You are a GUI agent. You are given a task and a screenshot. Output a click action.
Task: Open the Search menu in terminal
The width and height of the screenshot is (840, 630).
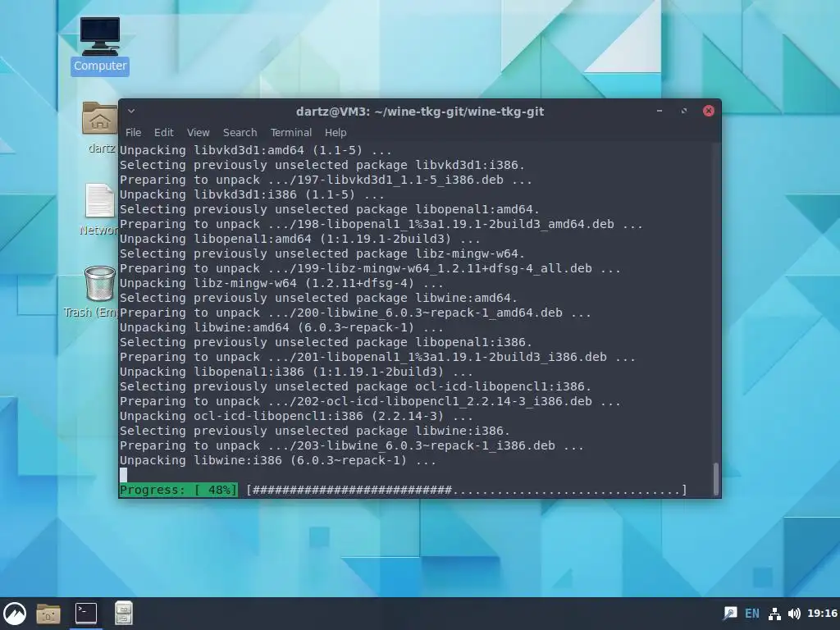240,132
